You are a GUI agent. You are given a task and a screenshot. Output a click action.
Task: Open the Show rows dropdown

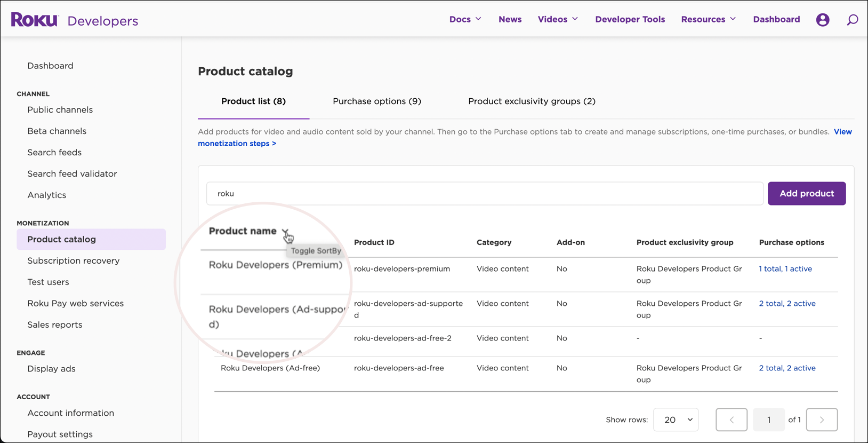click(x=676, y=420)
